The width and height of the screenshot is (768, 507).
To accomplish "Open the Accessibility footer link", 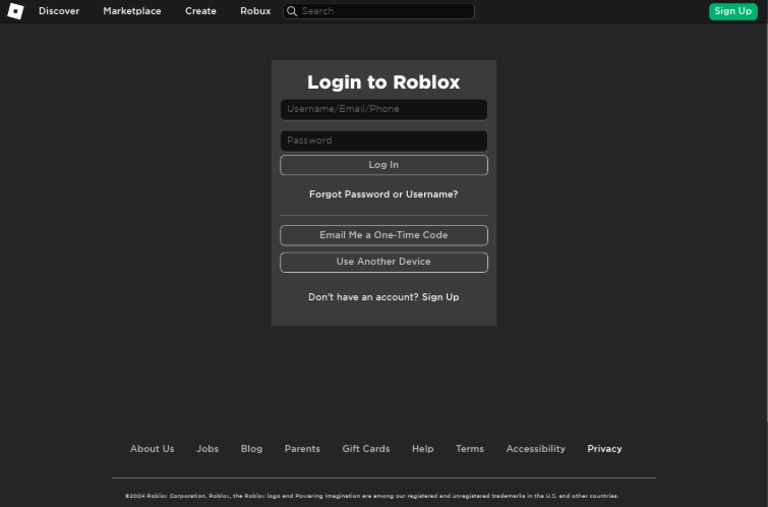I will tap(535, 449).
